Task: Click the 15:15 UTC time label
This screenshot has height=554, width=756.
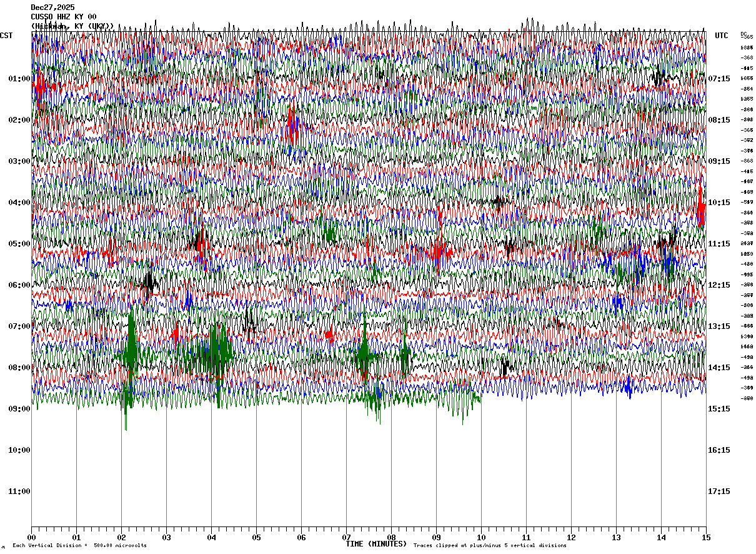Action: pos(719,409)
